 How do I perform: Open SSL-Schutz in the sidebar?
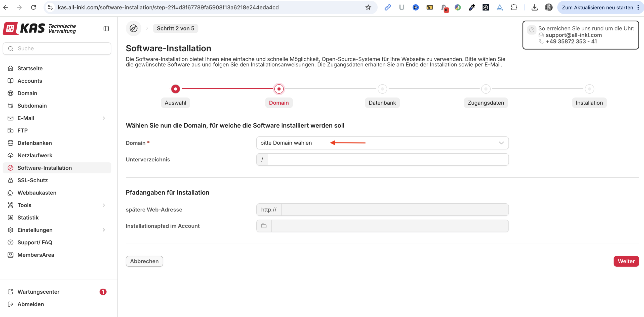pos(57,180)
